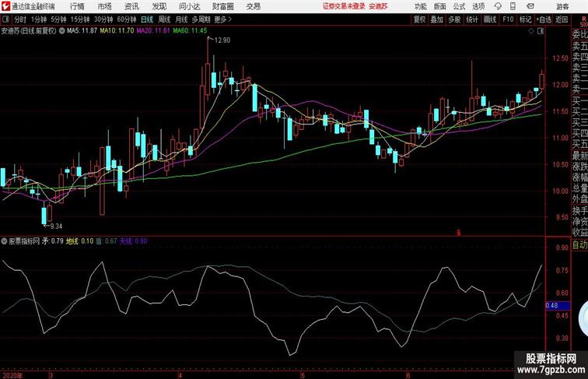Click the 返回 back button
Viewport: 588px width, 379px height.
tap(562, 19)
